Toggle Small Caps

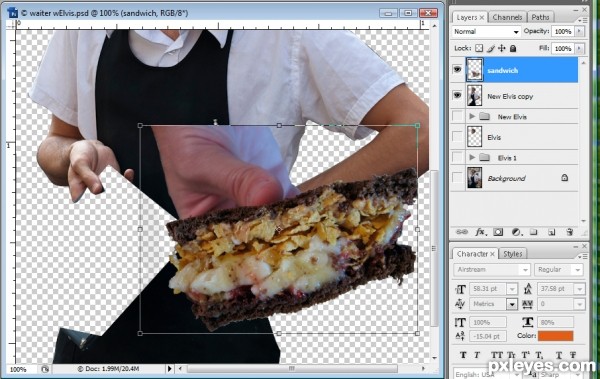(x=511, y=355)
